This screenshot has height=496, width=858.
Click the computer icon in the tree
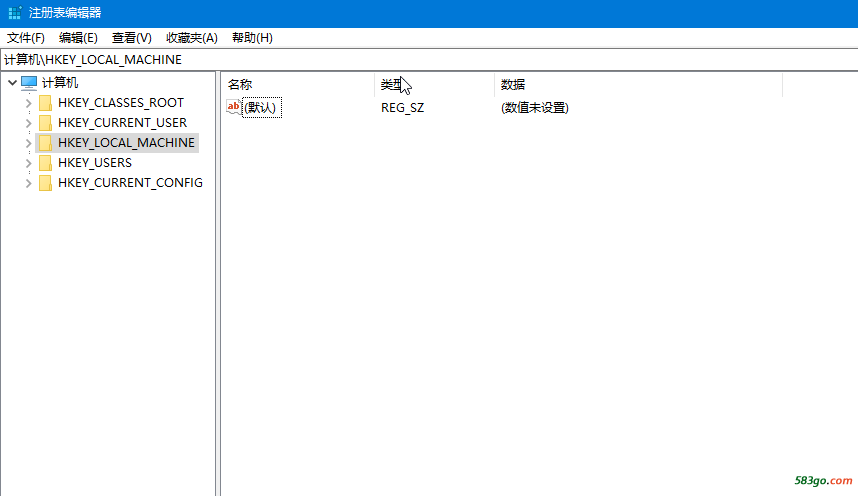[29, 83]
